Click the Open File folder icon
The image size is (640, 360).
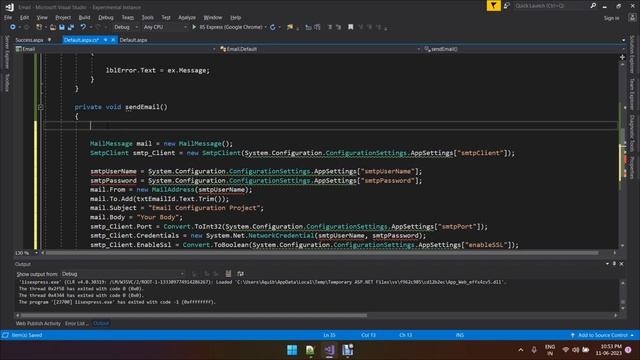coord(53,27)
